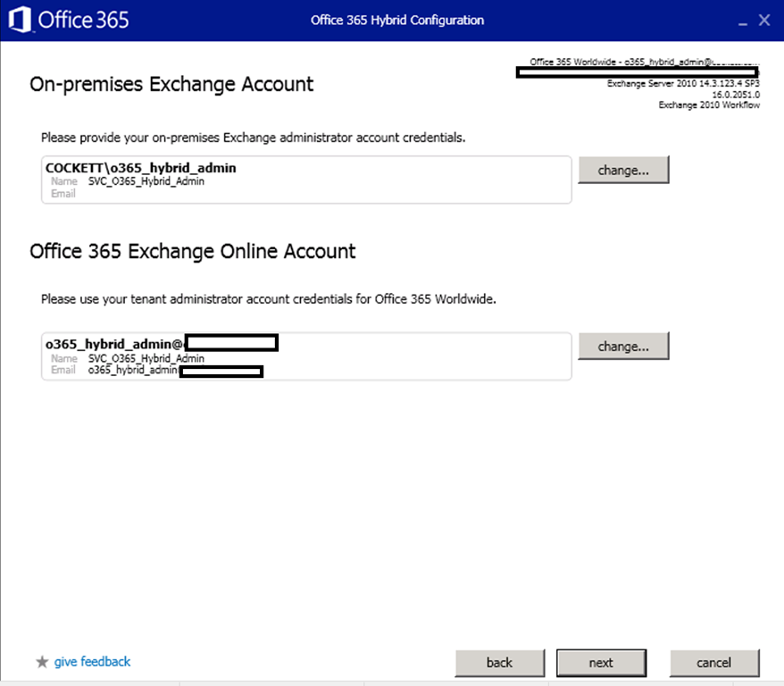Open the give feedback link
Viewport: 784px width, 686px height.
pyautogui.click(x=93, y=662)
